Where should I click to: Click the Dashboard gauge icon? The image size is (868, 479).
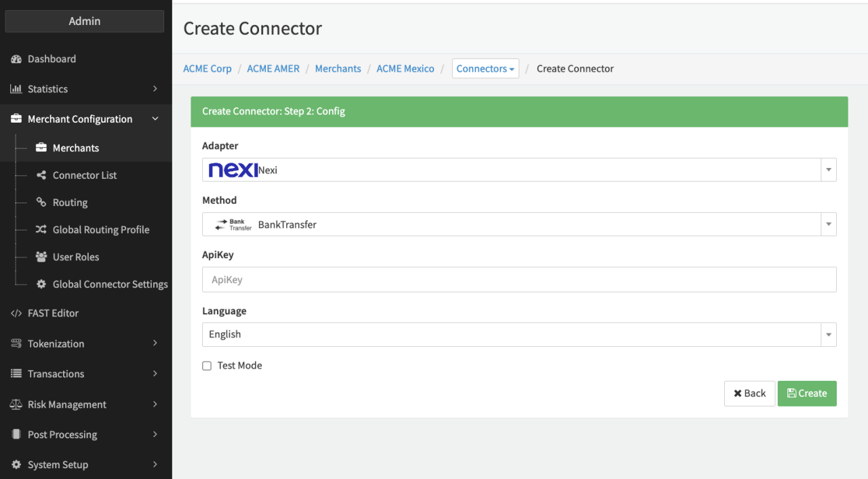[16, 59]
